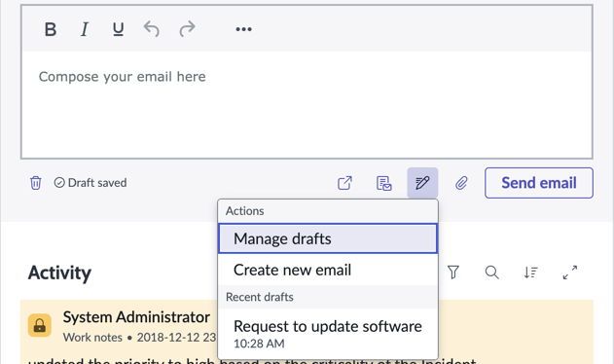This screenshot has height=364, width=614.
Task: Open email in new window icon
Action: [344, 183]
